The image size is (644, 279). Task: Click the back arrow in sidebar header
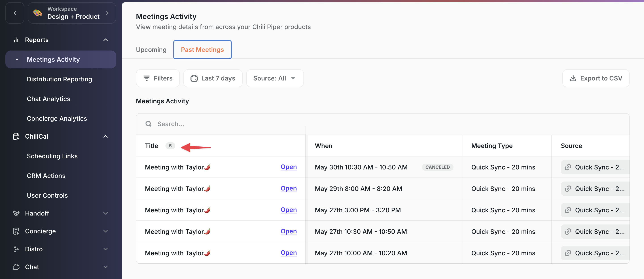(x=15, y=13)
